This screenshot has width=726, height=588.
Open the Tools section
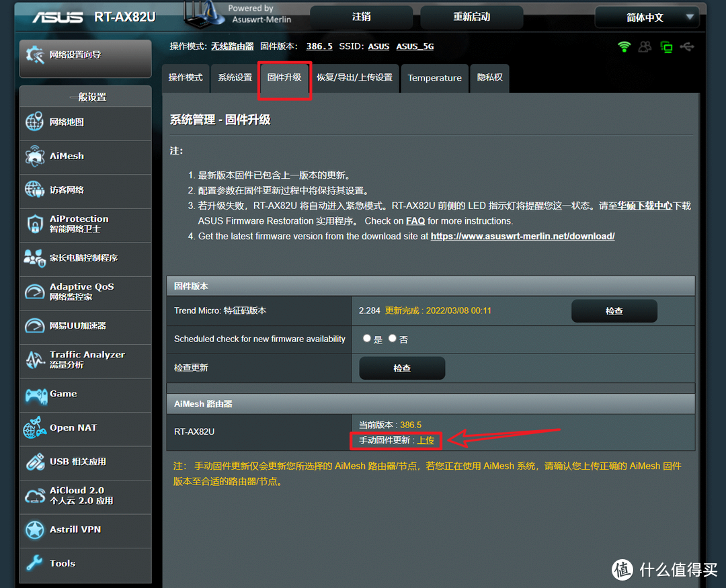tap(62, 563)
